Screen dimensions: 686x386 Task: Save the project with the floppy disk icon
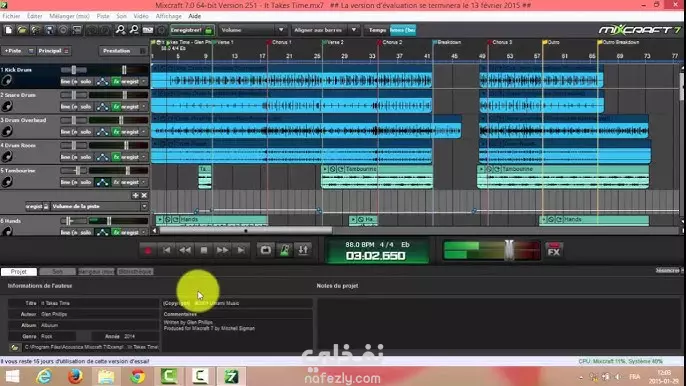tap(49, 30)
